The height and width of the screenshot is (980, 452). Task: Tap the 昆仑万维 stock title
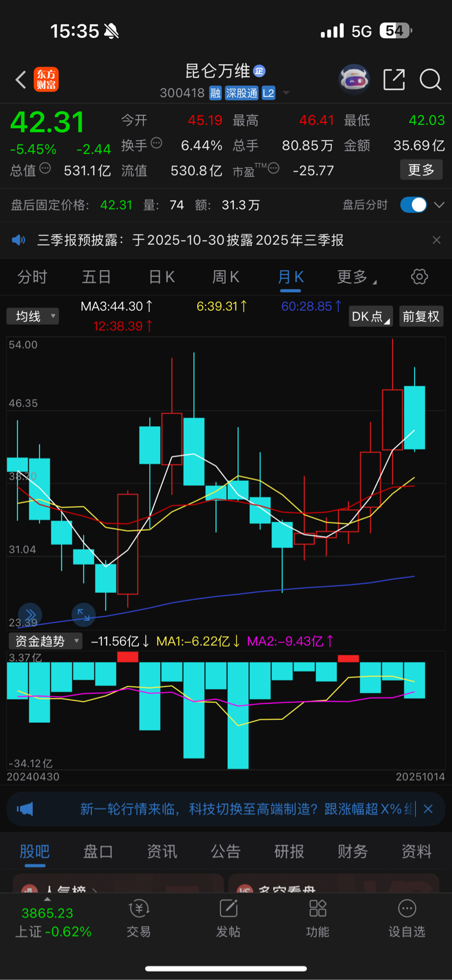(218, 71)
